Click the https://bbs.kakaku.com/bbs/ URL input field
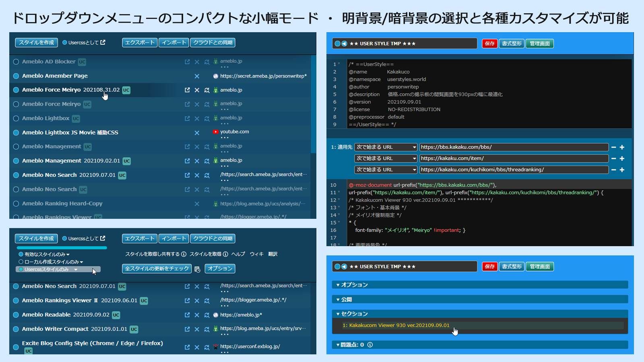The image size is (644, 362). point(514,147)
